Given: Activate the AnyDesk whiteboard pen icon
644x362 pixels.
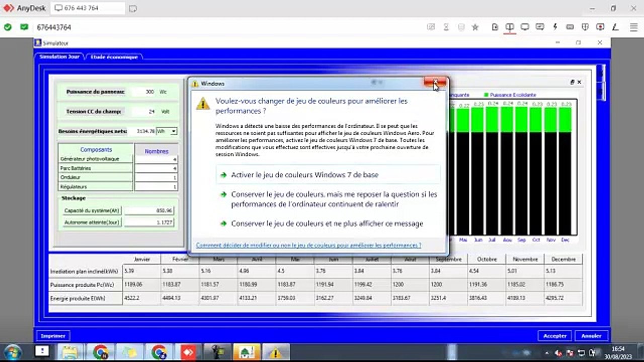Looking at the screenshot, I should 615,27.
